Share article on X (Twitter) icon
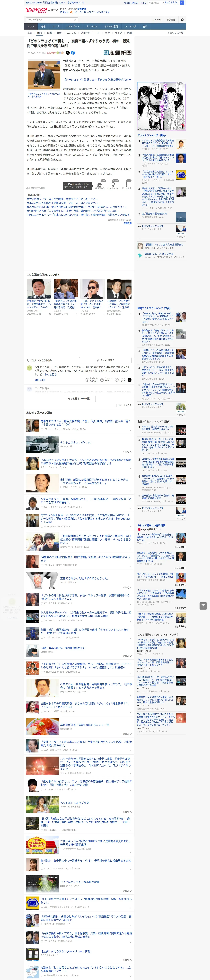Viewport: 210px width, 980px height. tap(68, 53)
